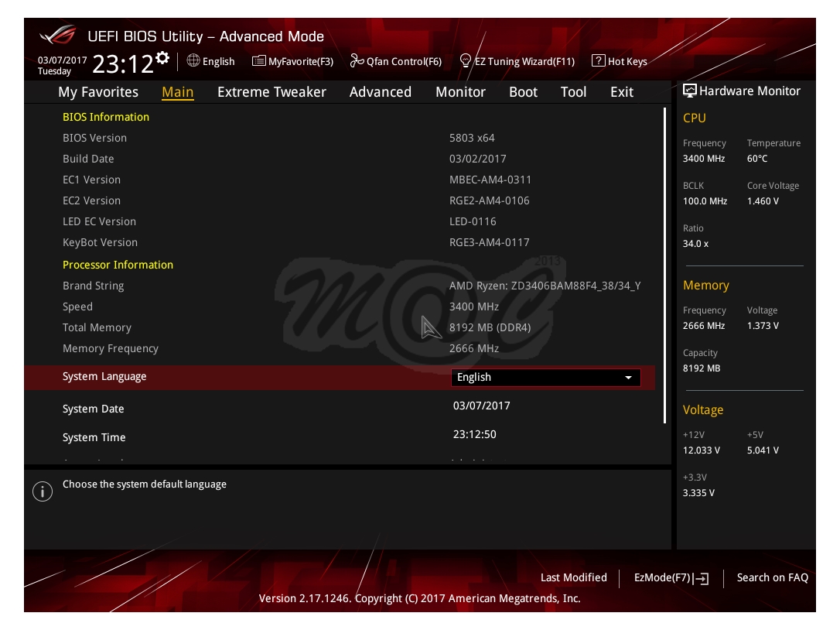Viewport: 840px width, 630px height.
Task: Click BCLK reading 100.0 MHz
Action: tap(705, 201)
